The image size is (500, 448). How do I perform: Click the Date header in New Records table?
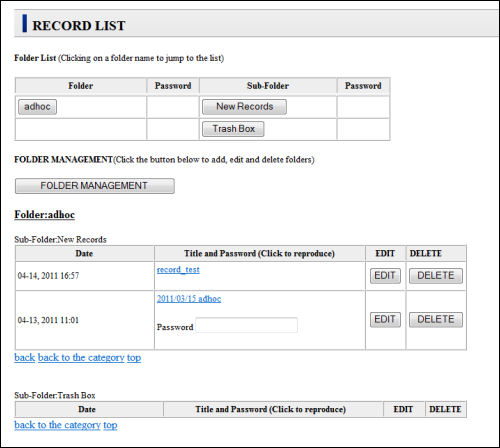click(84, 254)
